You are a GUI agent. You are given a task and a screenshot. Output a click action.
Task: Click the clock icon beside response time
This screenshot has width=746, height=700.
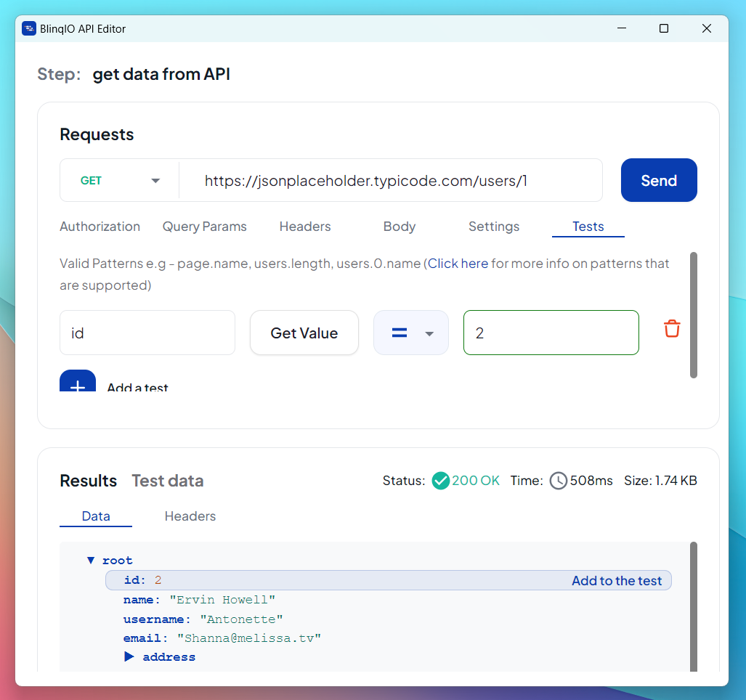point(559,481)
